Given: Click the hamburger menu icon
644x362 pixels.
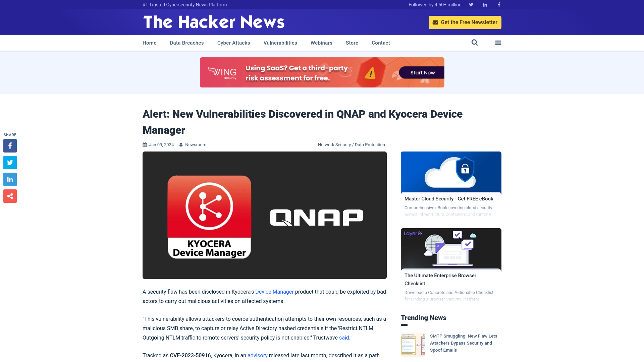Looking at the screenshot, I should tap(498, 43).
